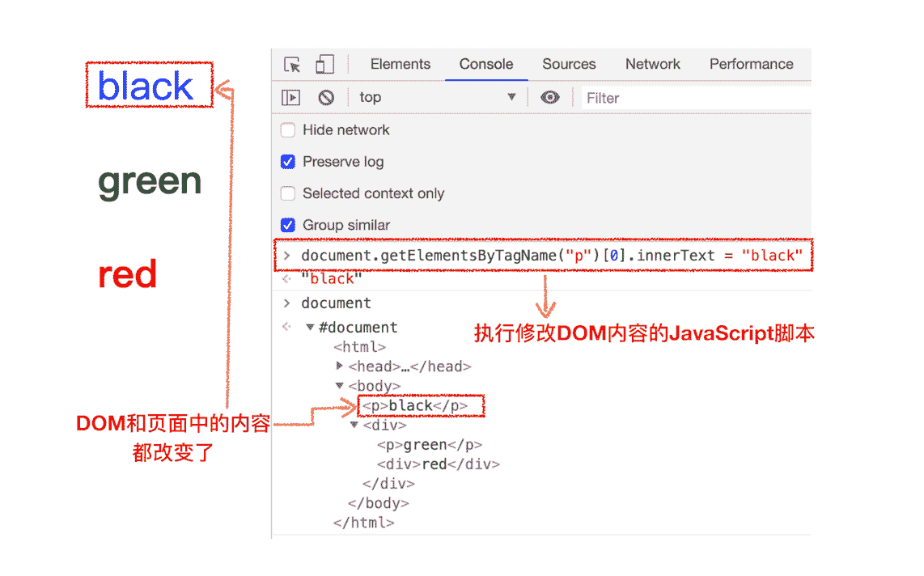Select the <p>green</p> DOM row
This screenshot has width=924, height=576.
(430, 444)
